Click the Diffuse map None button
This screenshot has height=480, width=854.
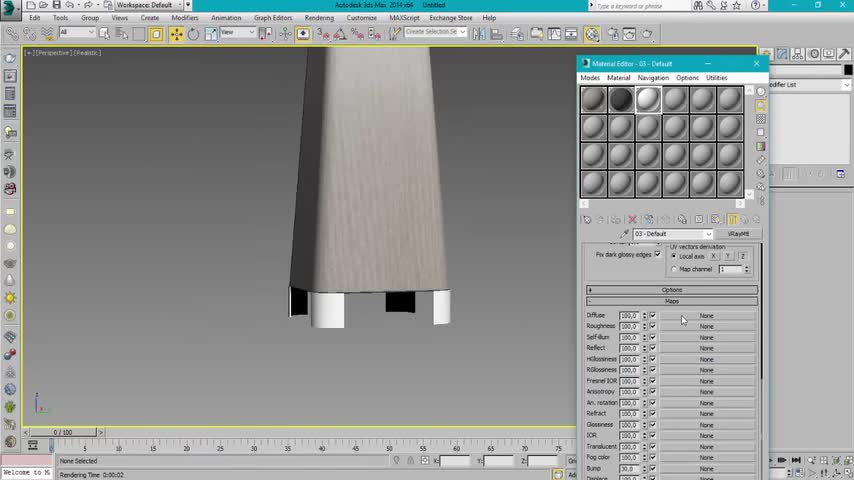point(706,316)
